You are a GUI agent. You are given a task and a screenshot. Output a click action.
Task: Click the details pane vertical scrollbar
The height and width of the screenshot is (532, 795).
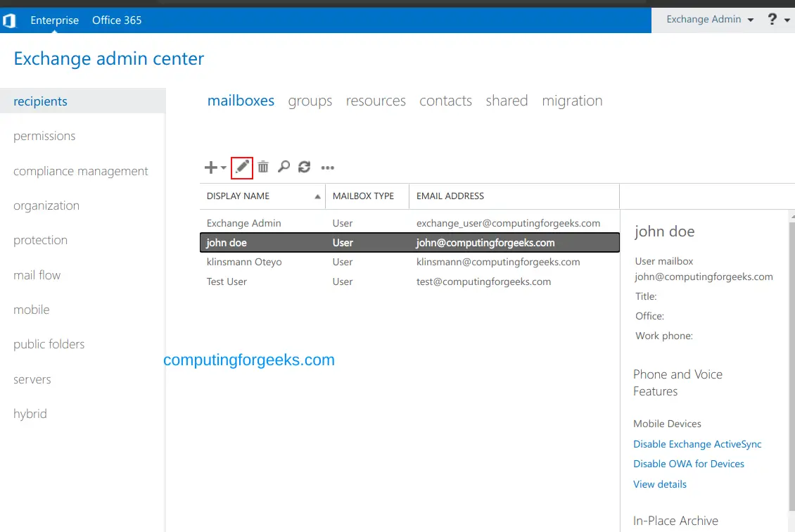(791, 352)
